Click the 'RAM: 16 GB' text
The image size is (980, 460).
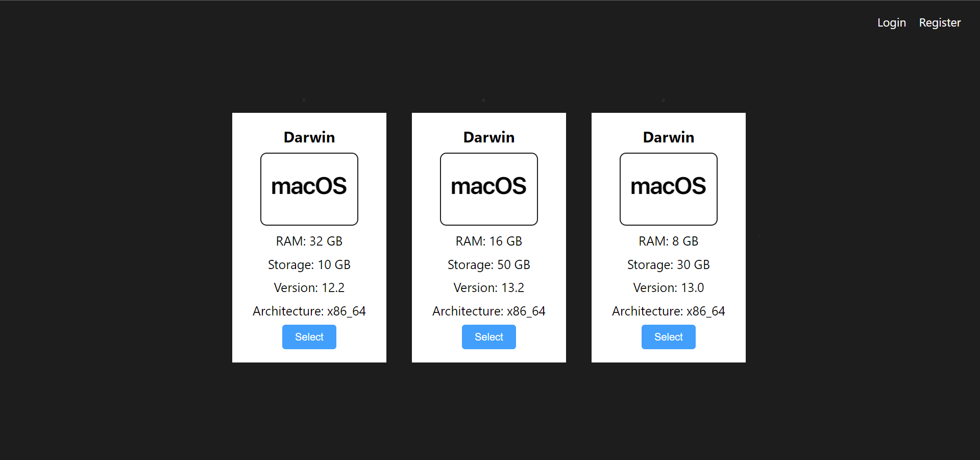click(x=489, y=241)
